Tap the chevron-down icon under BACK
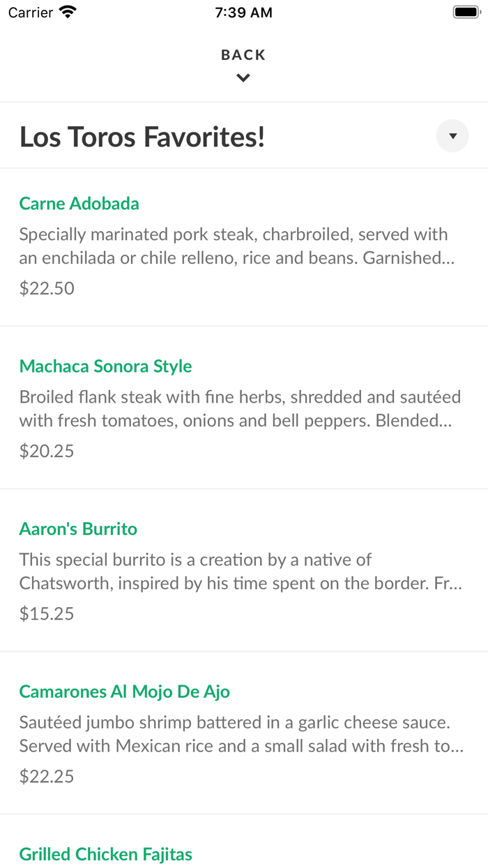This screenshot has width=488, height=868. [243, 78]
